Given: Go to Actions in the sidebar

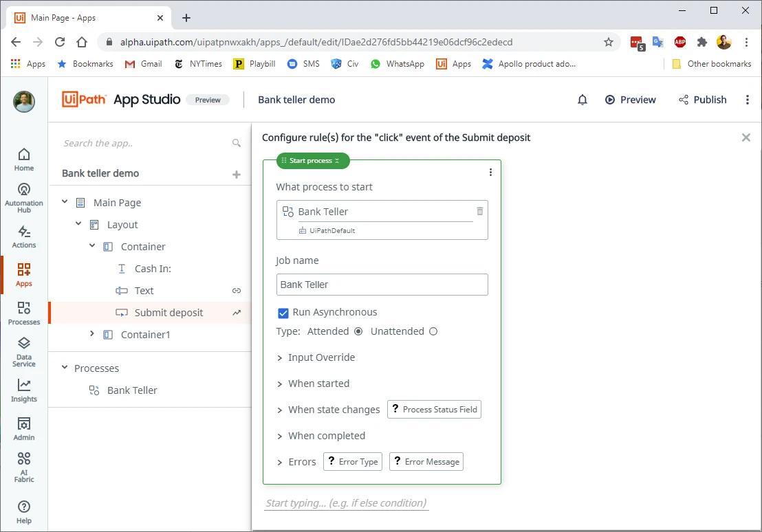Looking at the screenshot, I should click(x=24, y=236).
